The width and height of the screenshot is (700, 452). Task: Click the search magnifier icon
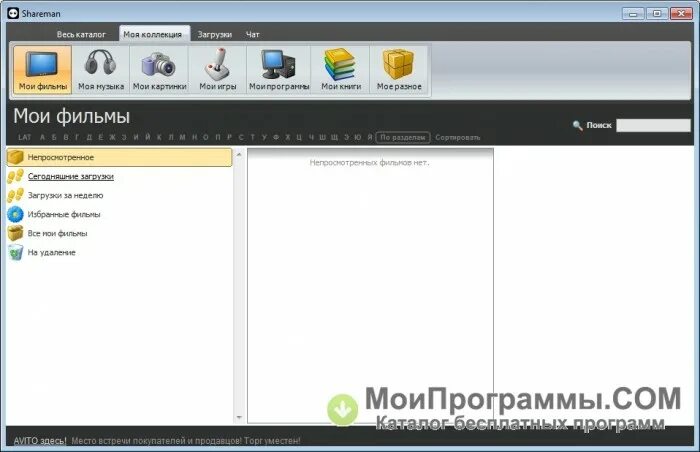[x=577, y=126]
